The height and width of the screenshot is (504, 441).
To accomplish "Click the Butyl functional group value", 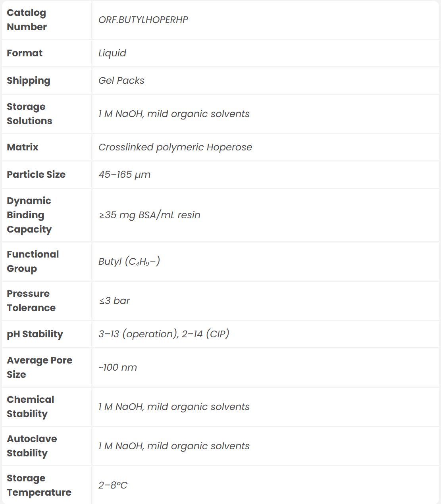I will (129, 262).
